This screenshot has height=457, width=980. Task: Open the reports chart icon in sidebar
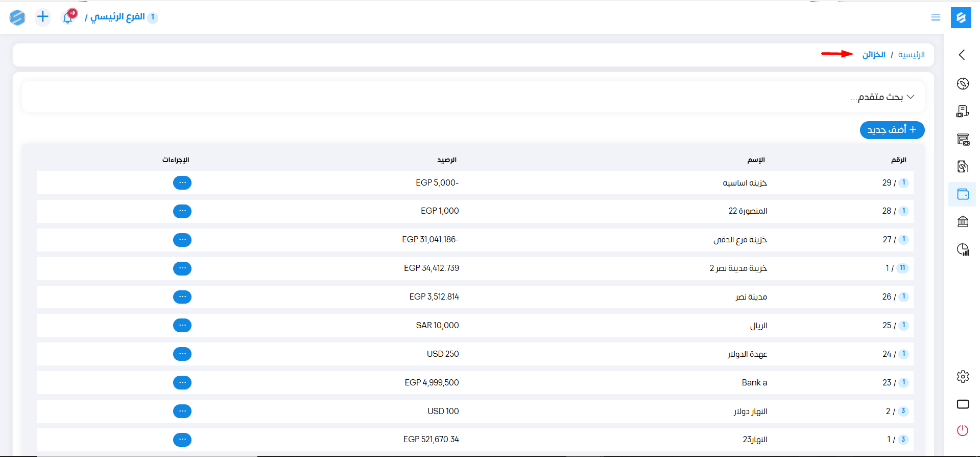click(x=963, y=249)
